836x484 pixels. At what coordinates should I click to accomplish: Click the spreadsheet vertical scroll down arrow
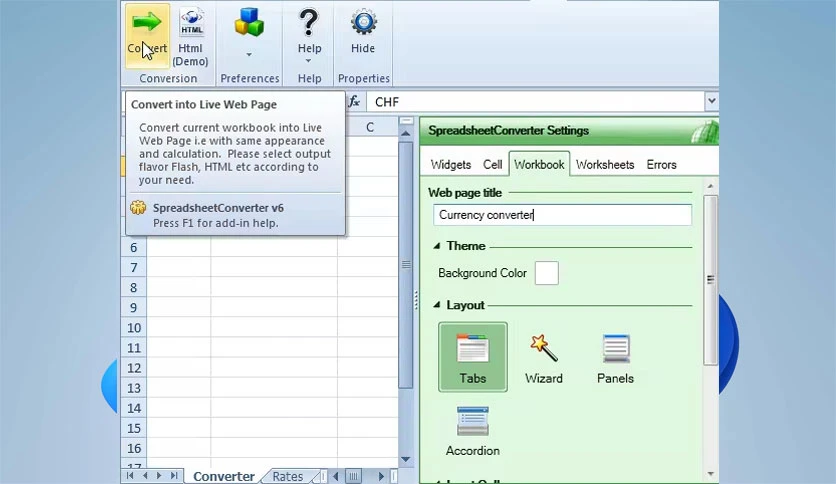(x=406, y=459)
